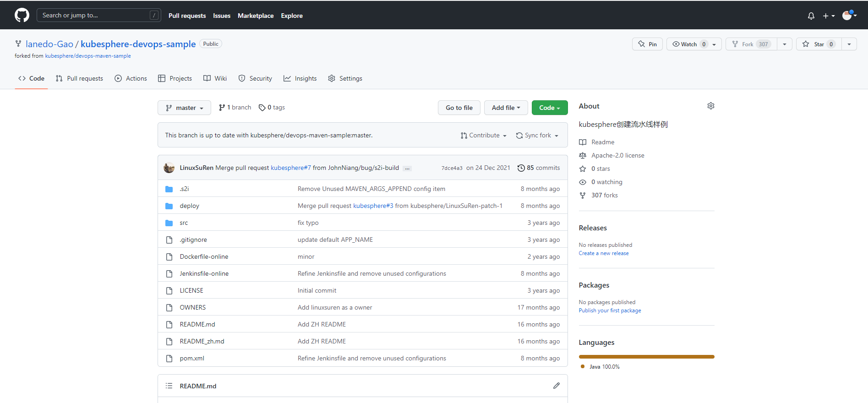Open the user avatar menu
This screenshot has height=403, width=868.
[850, 15]
